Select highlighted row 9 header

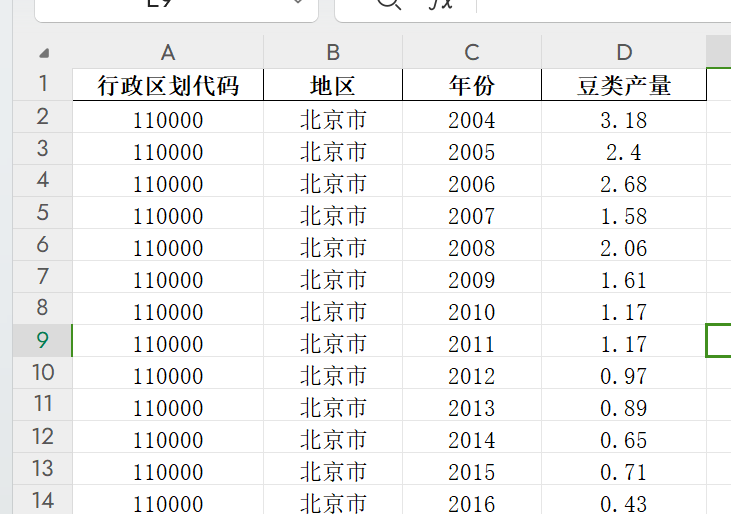point(42,341)
